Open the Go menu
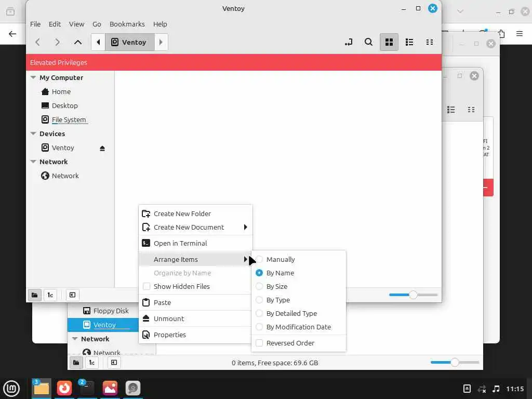The height and width of the screenshot is (399, 532). pyautogui.click(x=97, y=24)
